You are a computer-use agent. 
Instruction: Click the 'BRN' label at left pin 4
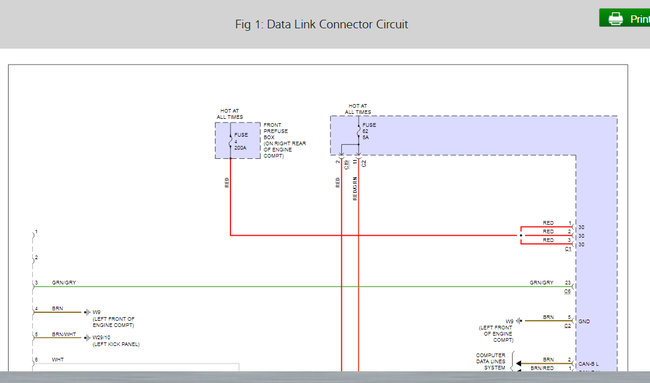tap(57, 309)
